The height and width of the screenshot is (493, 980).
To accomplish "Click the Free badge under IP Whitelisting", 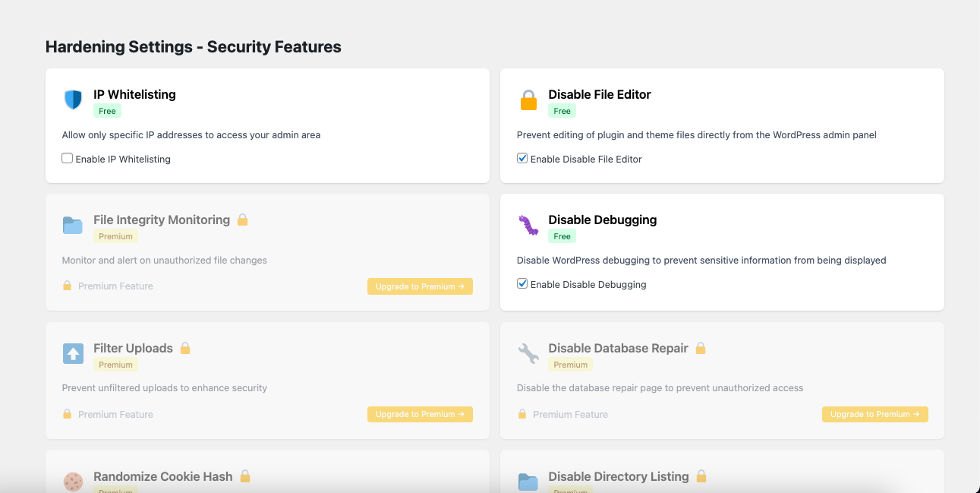I will tap(108, 111).
